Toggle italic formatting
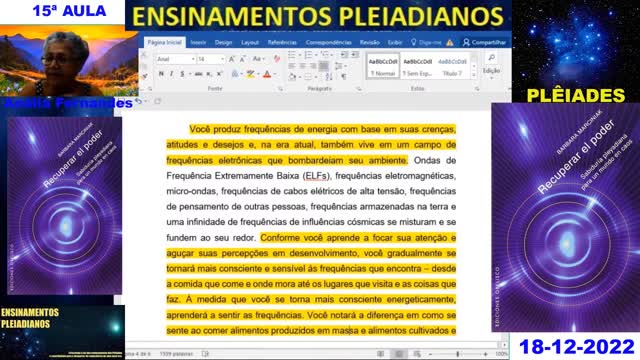 coord(171,74)
